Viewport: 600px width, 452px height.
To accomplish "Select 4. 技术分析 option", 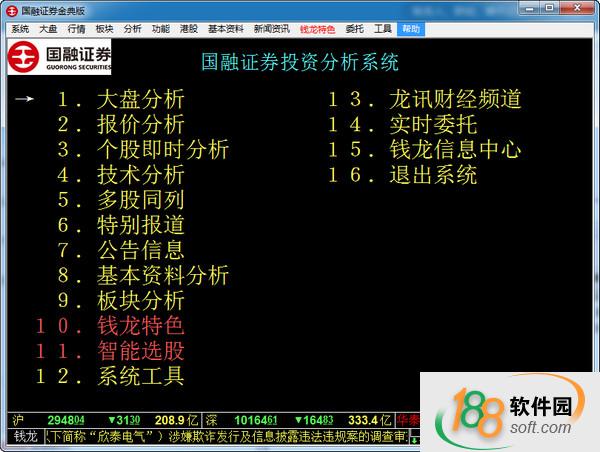I will click(121, 175).
